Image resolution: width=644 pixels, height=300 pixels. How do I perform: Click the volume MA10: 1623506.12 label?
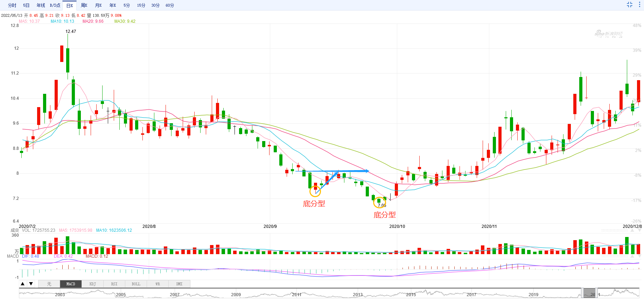pos(114,230)
